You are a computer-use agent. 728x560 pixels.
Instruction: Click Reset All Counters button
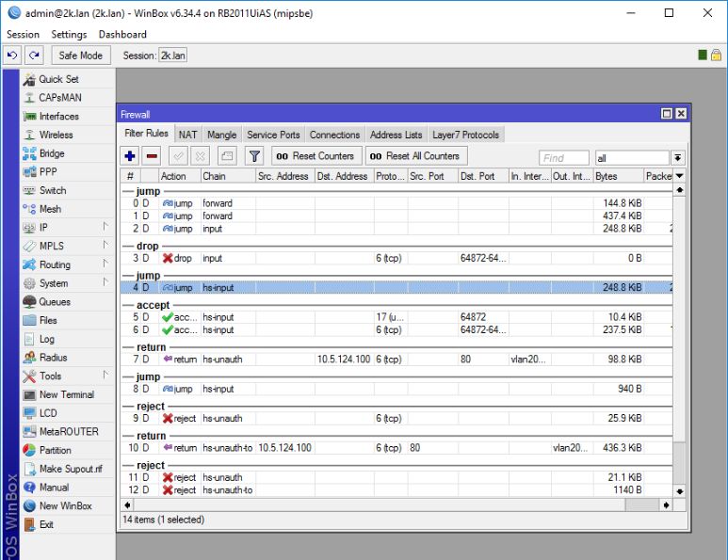414,156
